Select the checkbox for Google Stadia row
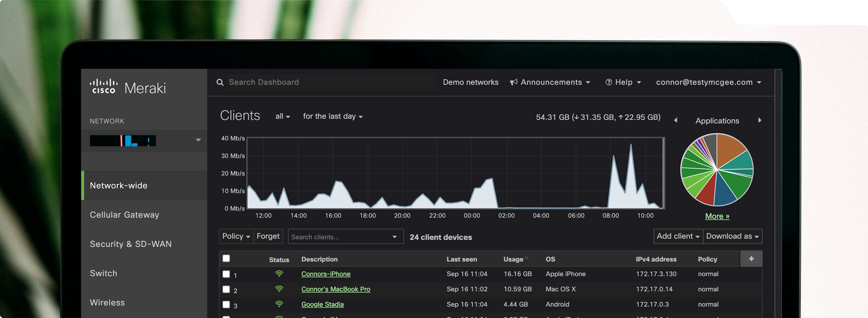 point(226,304)
